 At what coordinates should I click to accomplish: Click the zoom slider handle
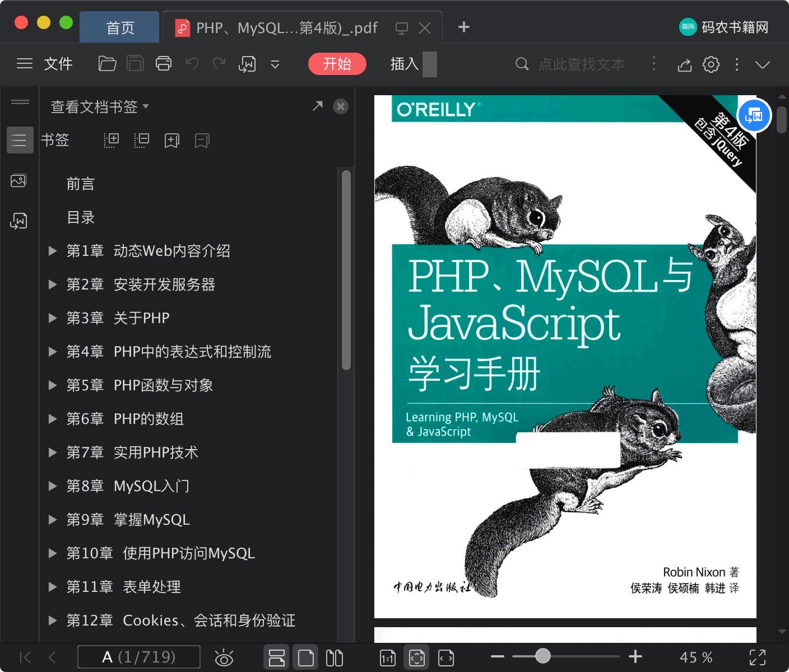(542, 656)
